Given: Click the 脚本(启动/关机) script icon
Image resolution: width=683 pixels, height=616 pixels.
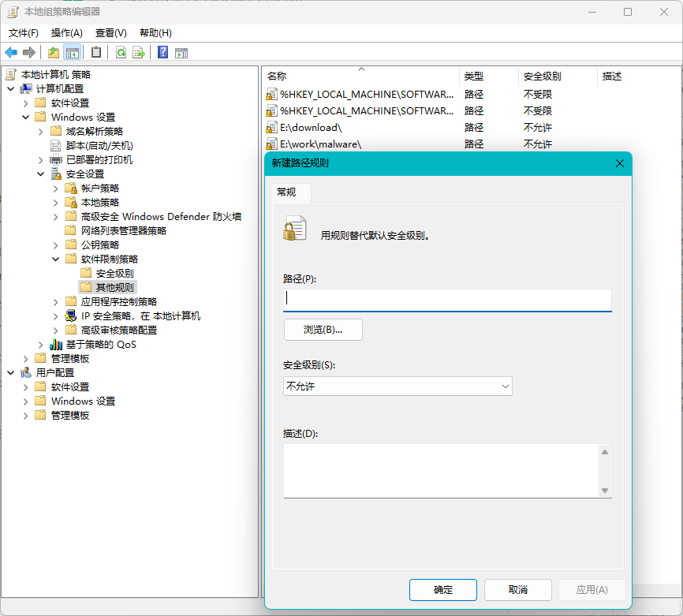Looking at the screenshot, I should click(x=56, y=145).
